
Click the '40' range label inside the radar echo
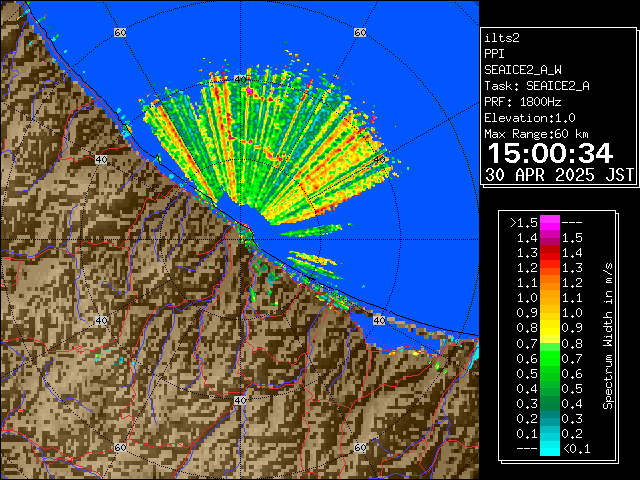tap(240, 79)
